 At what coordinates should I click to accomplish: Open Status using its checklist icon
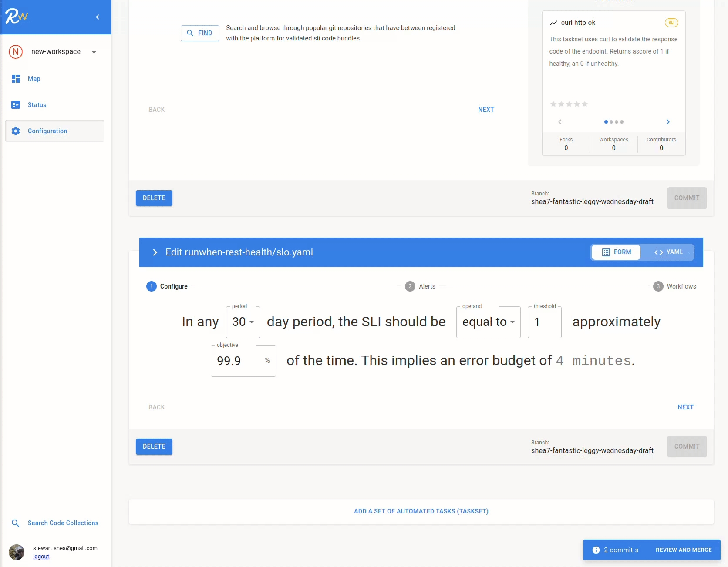pos(16,105)
